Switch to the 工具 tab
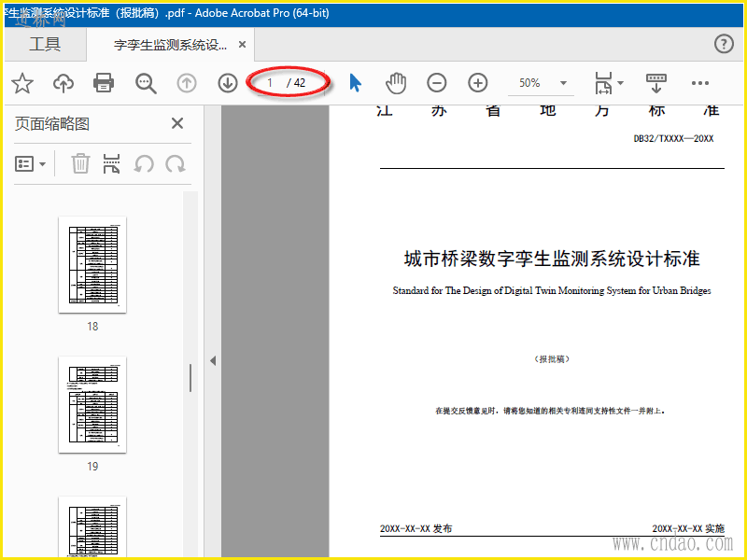 click(x=45, y=44)
